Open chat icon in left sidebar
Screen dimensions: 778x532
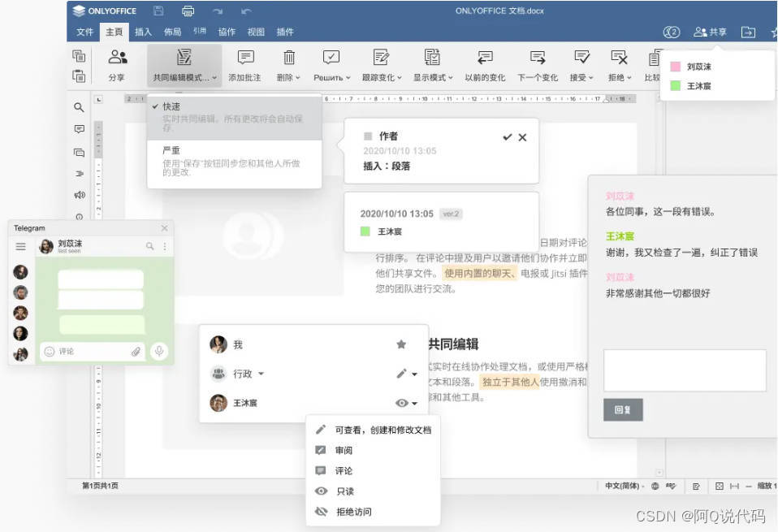(79, 152)
